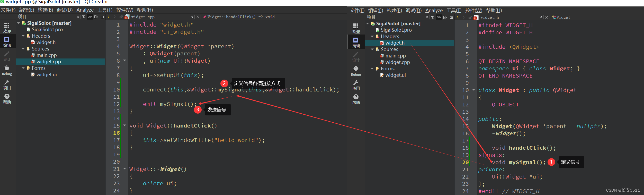Open 欢迎 welcome mode in right window

point(356,28)
